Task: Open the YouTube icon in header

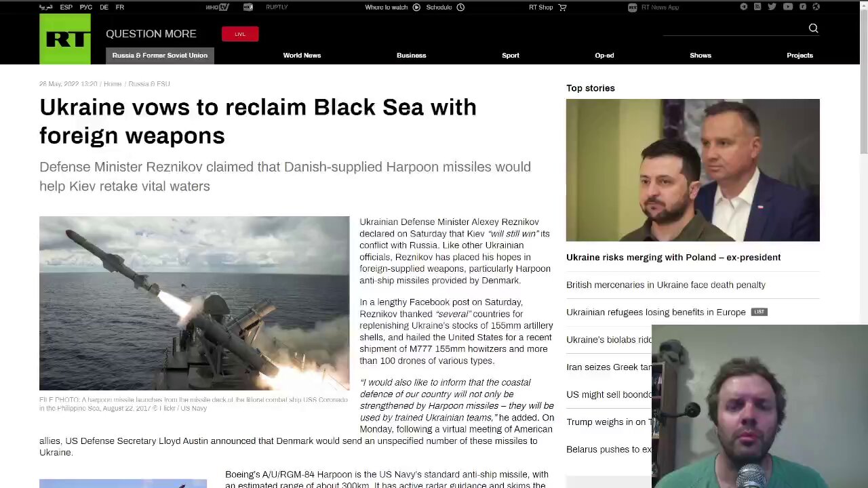Action: [787, 7]
